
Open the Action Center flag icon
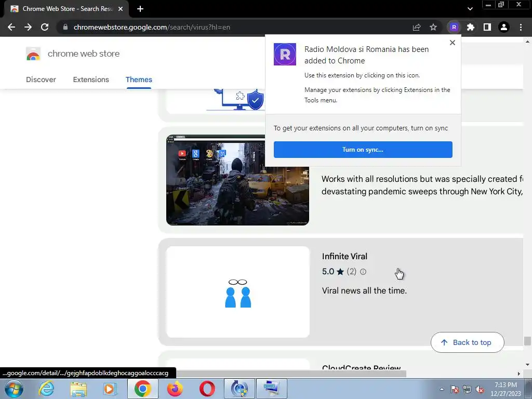pos(455,390)
